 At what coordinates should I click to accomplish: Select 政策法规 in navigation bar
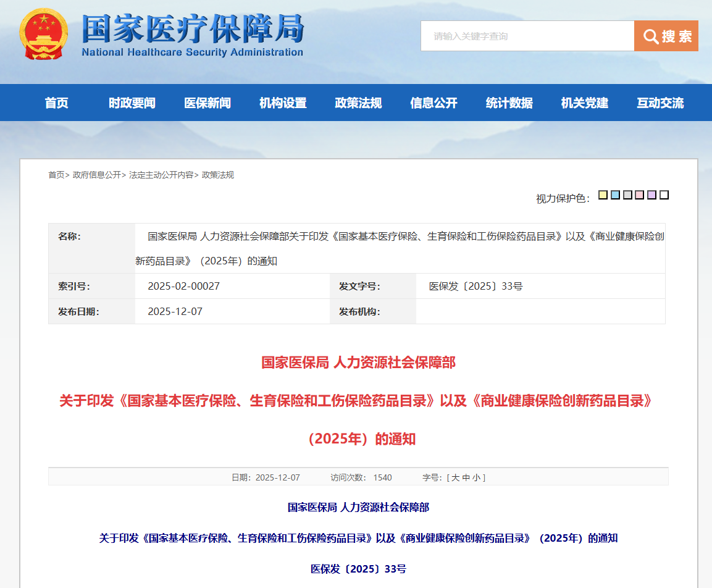pos(358,103)
